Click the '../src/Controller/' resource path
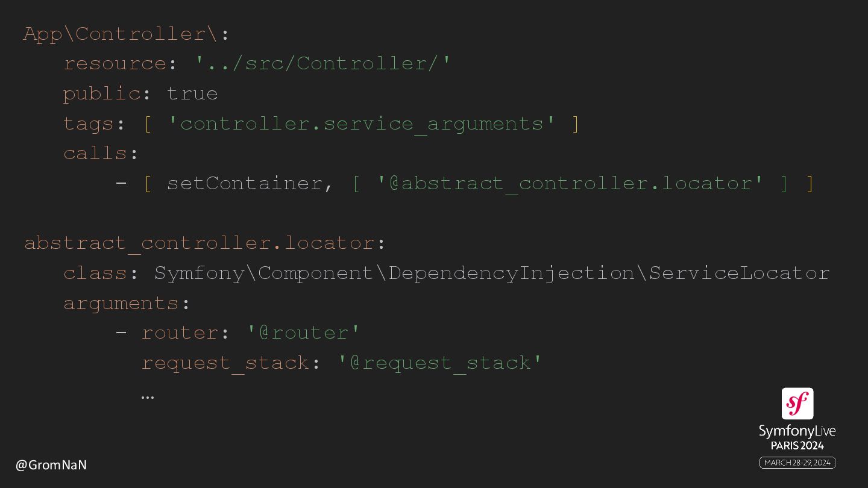Image resolution: width=868 pixels, height=488 pixels. tap(323, 63)
